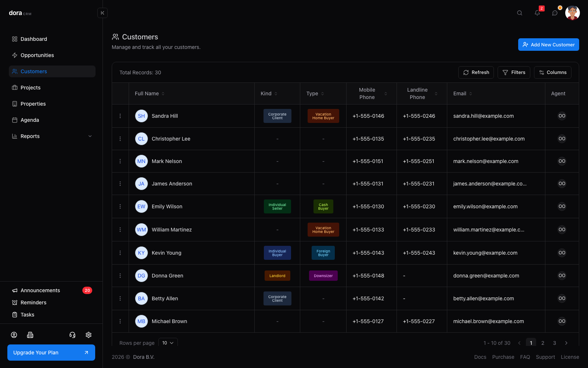
Task: Open the Docs footer link
Action: click(480, 357)
